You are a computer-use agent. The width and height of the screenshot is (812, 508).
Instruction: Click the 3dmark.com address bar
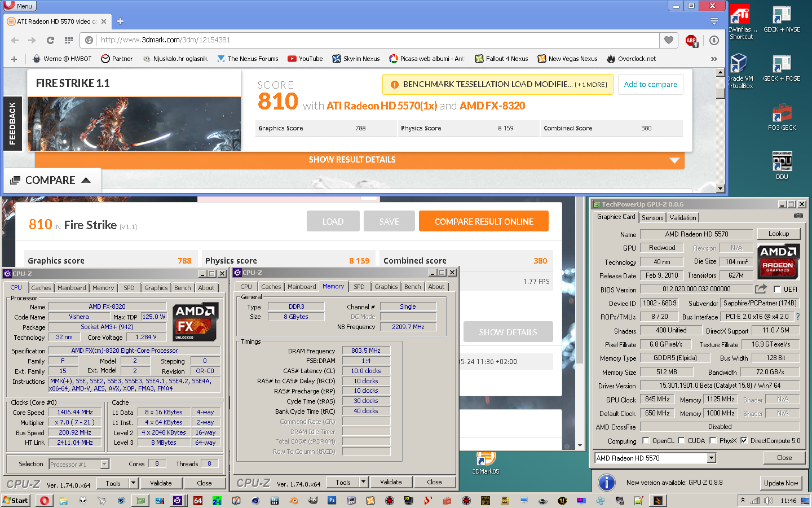369,40
